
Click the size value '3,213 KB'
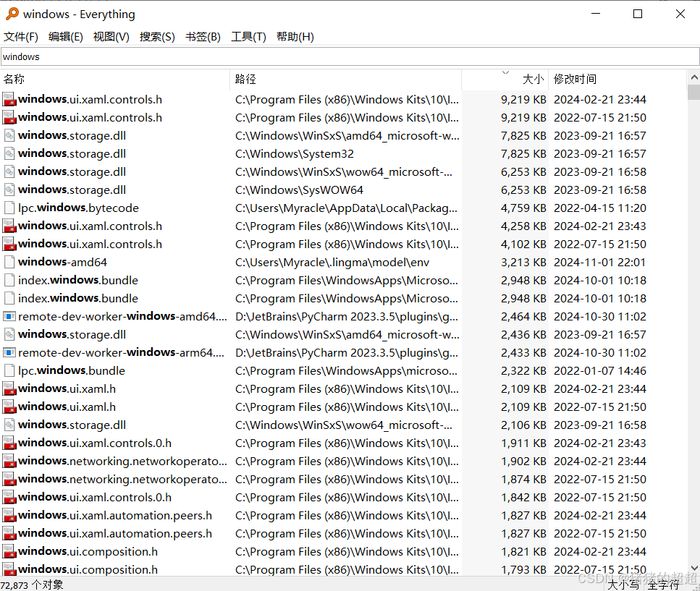(523, 263)
